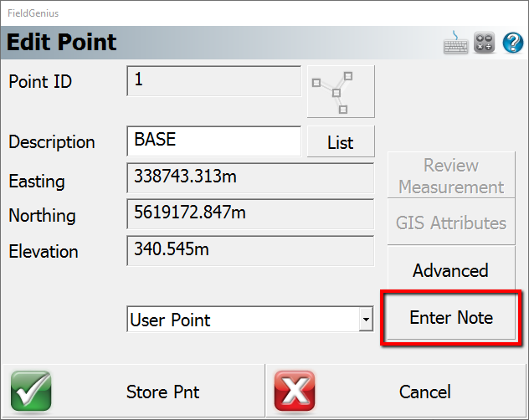The image size is (529, 420).
Task: Click the Review Measurement button
Action: pyautogui.click(x=450, y=176)
